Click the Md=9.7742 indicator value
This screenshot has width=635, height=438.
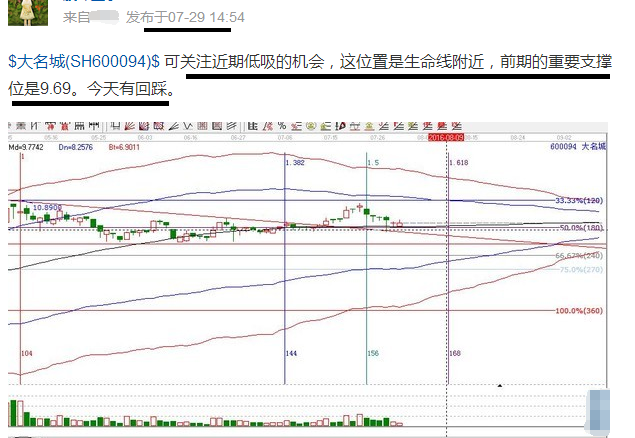[24, 146]
